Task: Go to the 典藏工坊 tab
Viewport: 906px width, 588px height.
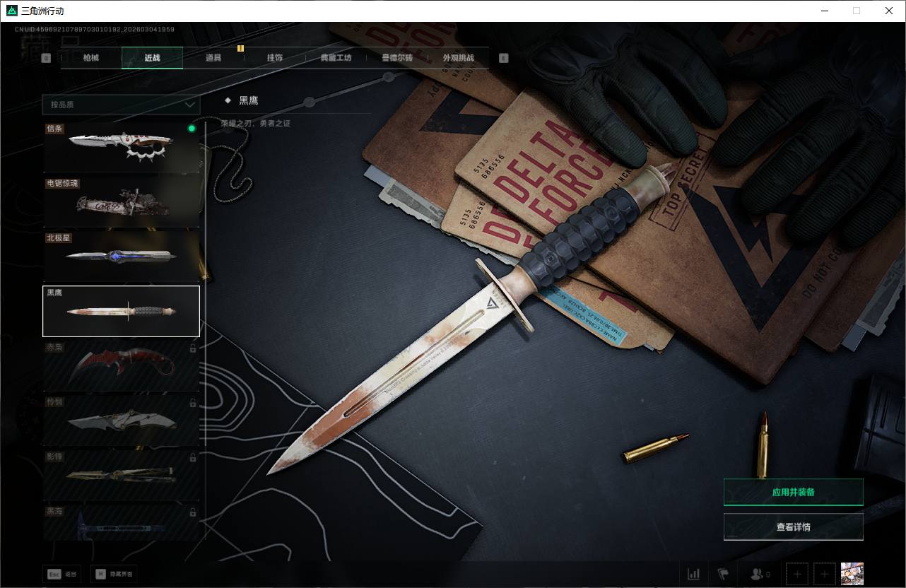Action: pyautogui.click(x=336, y=58)
